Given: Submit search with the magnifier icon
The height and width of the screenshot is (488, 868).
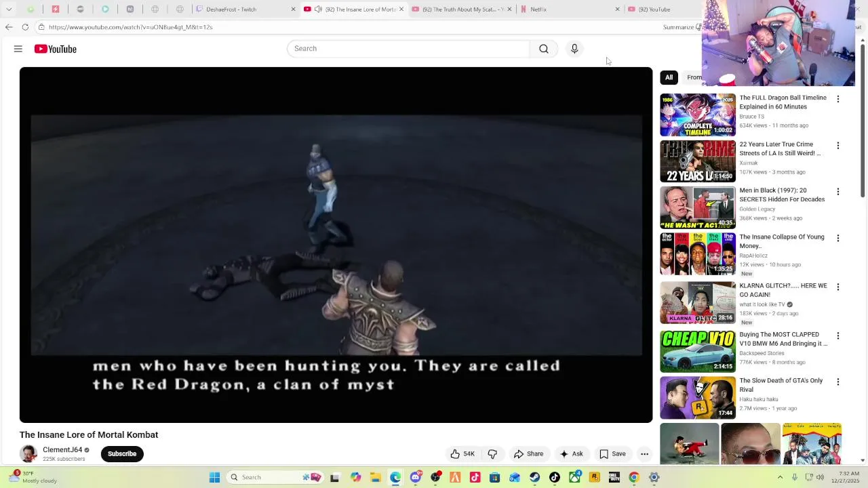Looking at the screenshot, I should 544,49.
